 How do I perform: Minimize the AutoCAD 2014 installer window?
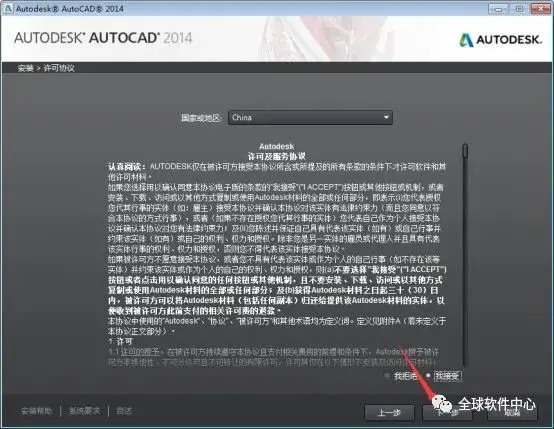pos(498,9)
